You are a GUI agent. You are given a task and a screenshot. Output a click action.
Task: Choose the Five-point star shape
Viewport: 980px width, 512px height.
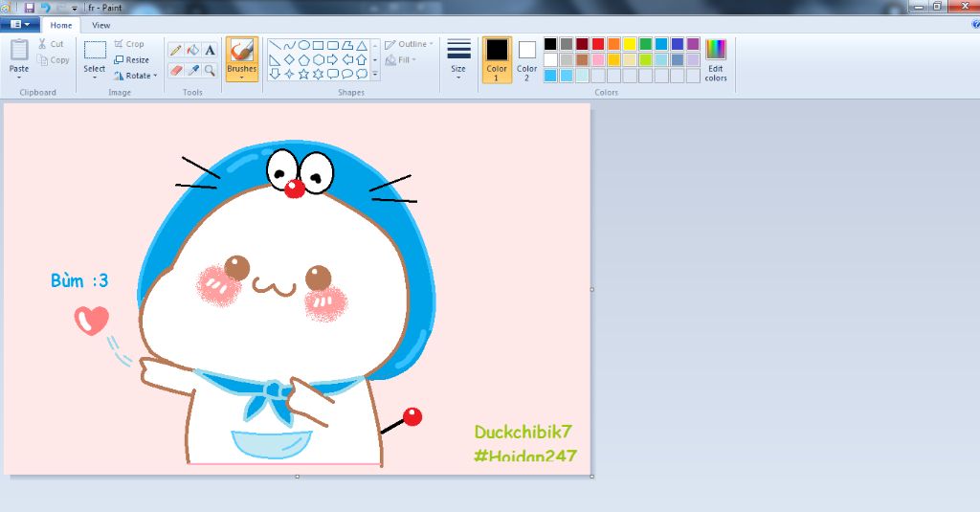click(303, 74)
